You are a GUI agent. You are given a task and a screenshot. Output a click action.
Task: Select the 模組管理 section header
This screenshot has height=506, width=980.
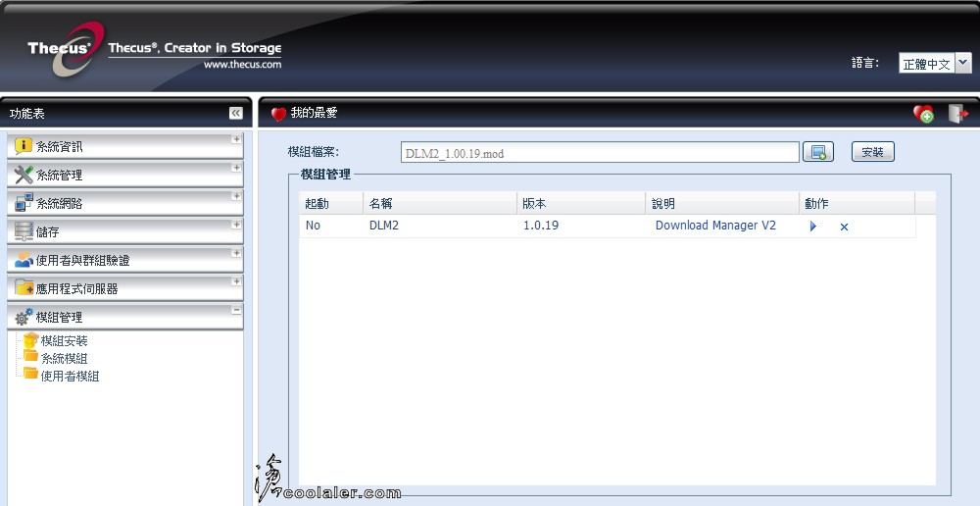click(x=125, y=317)
